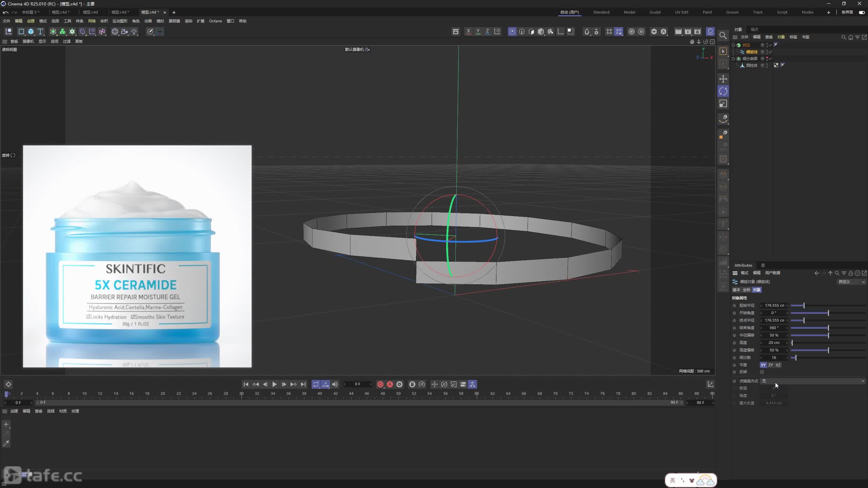Select Points mode icon in toolbar

(512, 32)
